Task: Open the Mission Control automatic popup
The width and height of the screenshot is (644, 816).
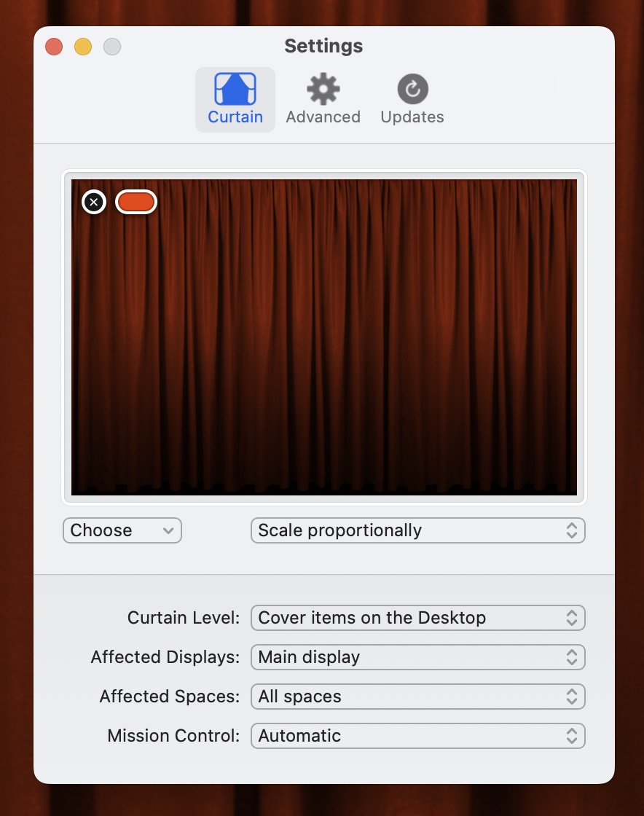Action: coord(418,736)
